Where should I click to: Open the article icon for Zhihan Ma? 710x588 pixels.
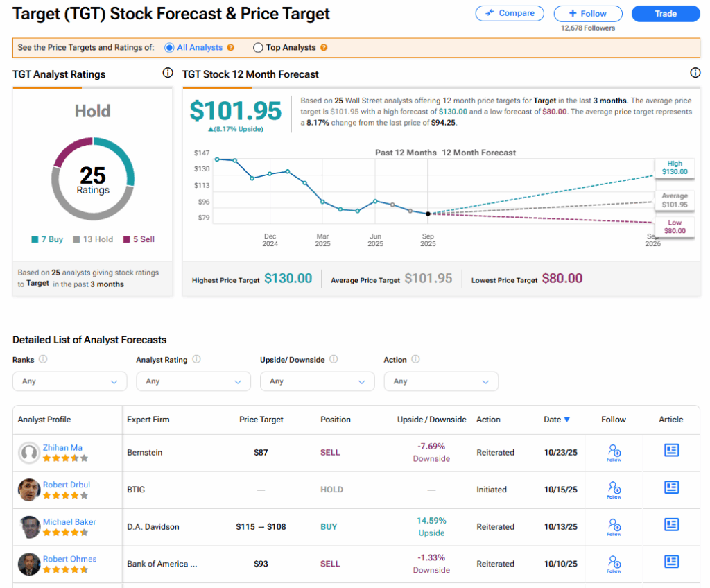pos(670,451)
